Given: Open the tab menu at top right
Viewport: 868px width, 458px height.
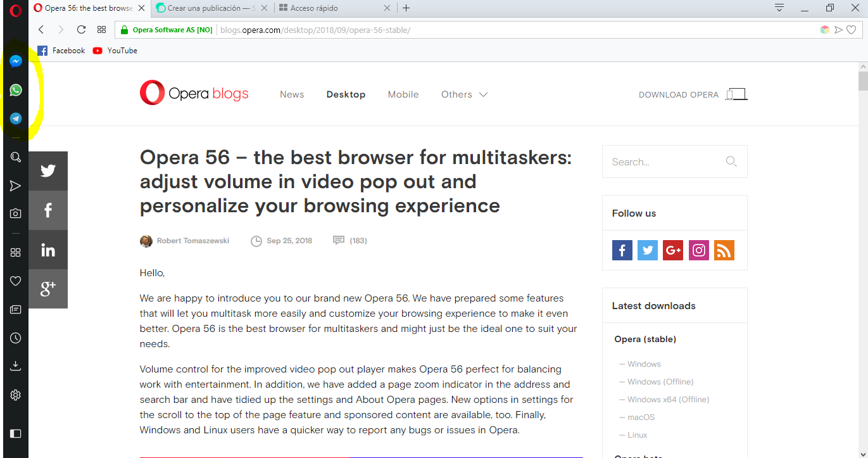Looking at the screenshot, I should pyautogui.click(x=779, y=8).
